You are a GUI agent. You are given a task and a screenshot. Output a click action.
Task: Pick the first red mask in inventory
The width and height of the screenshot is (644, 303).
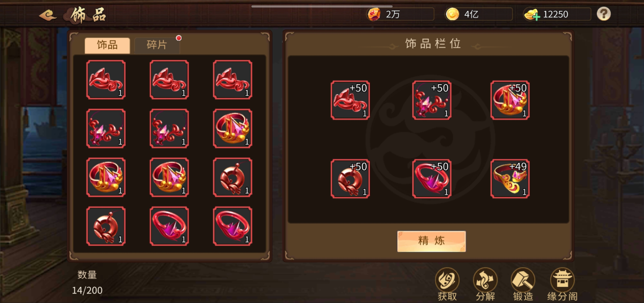(106, 80)
